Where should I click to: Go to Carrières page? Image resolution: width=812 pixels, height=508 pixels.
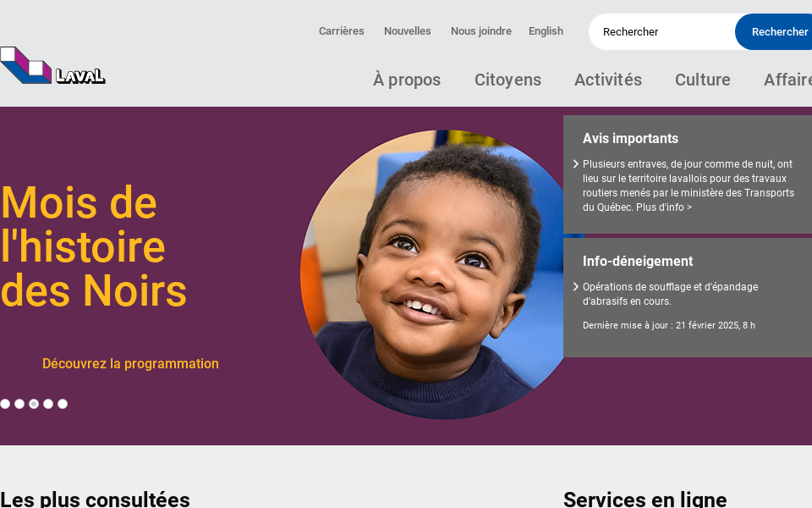[x=341, y=31]
